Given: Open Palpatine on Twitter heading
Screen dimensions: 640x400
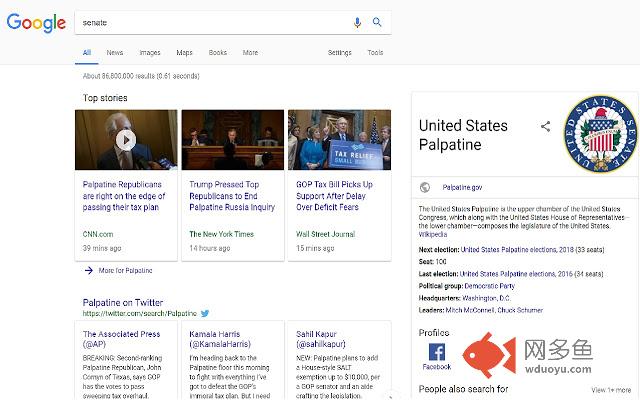Looking at the screenshot, I should coord(122,302).
